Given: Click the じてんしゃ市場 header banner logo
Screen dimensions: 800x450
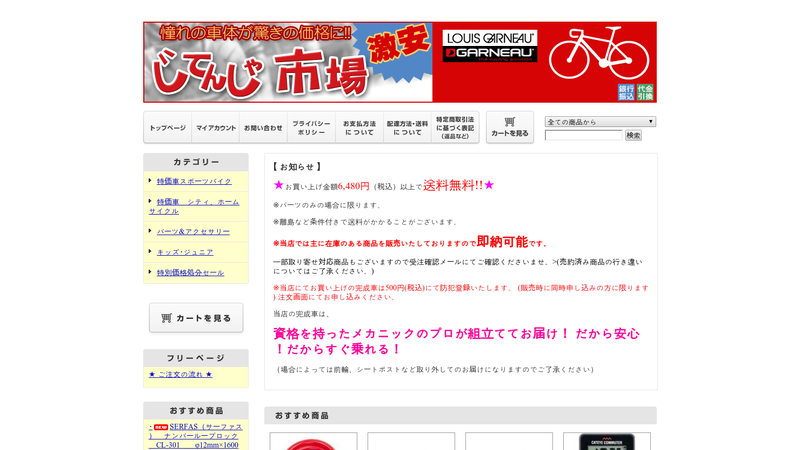Looking at the screenshot, I should tap(288, 62).
